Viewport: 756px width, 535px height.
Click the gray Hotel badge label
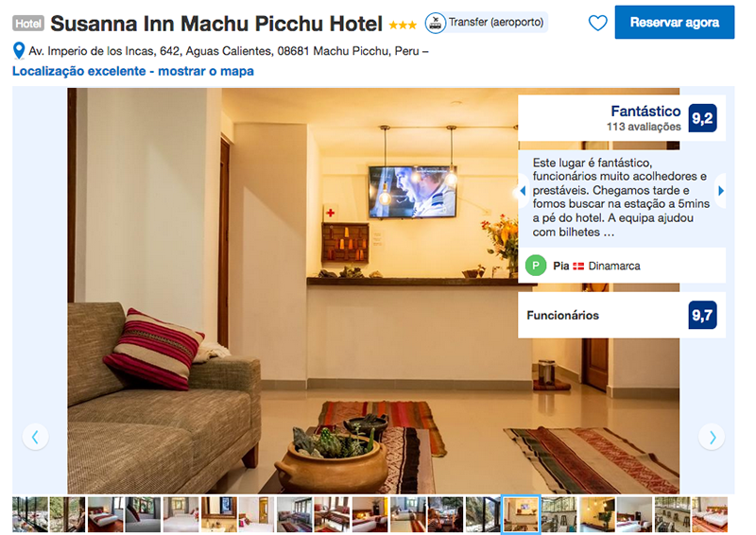coord(28,23)
